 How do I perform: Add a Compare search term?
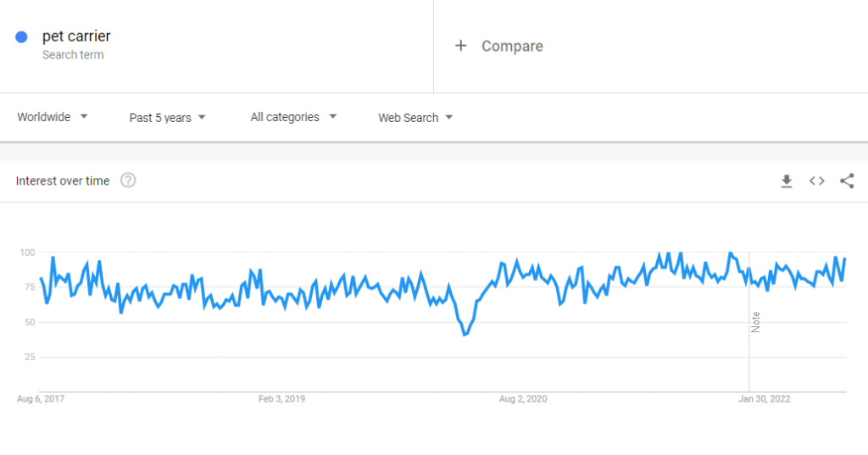coord(512,46)
